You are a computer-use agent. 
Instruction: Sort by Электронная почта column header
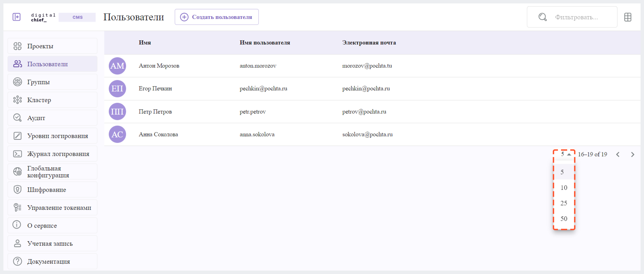pyautogui.click(x=369, y=42)
